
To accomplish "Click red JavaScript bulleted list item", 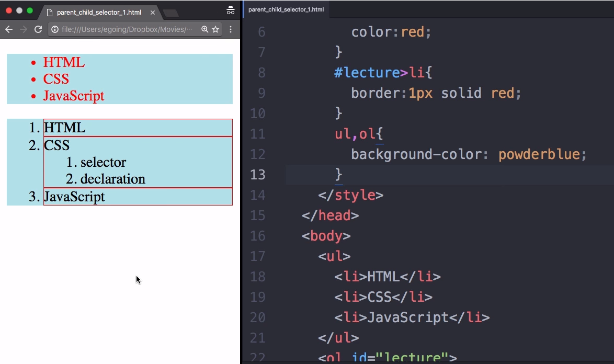I will pos(74,96).
